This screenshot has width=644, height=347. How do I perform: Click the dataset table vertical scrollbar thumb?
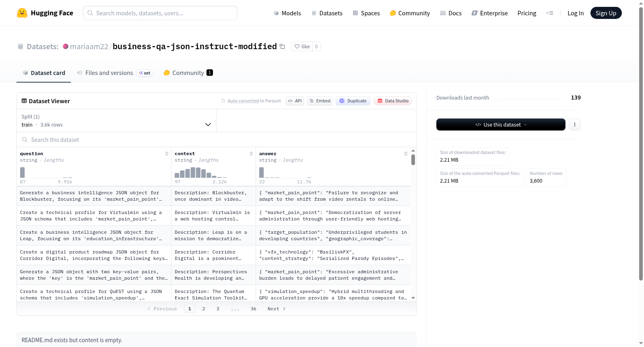pos(413,160)
